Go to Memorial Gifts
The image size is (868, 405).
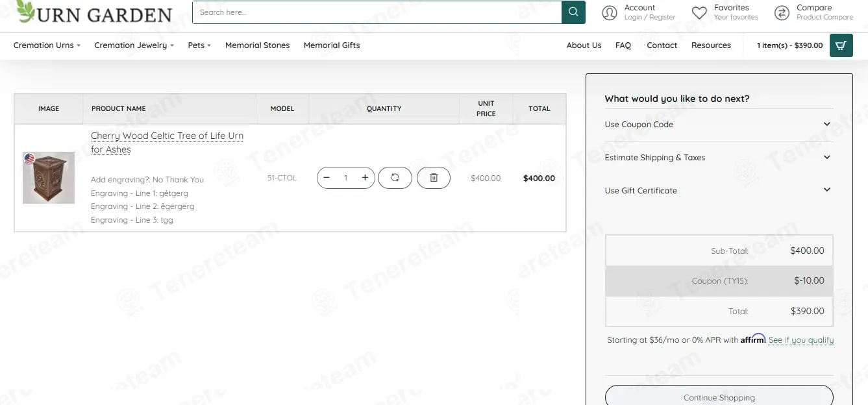(x=332, y=45)
